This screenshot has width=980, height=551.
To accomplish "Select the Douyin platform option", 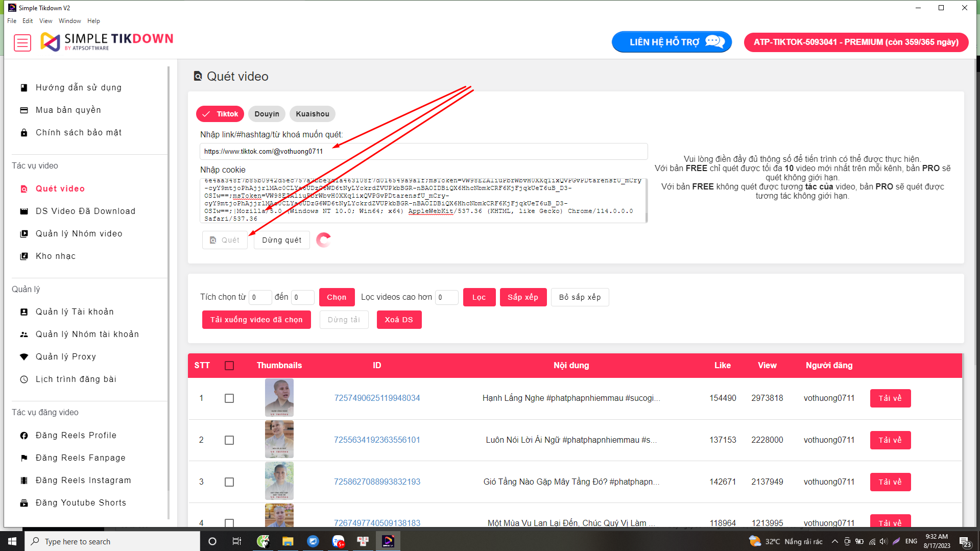I will (267, 114).
